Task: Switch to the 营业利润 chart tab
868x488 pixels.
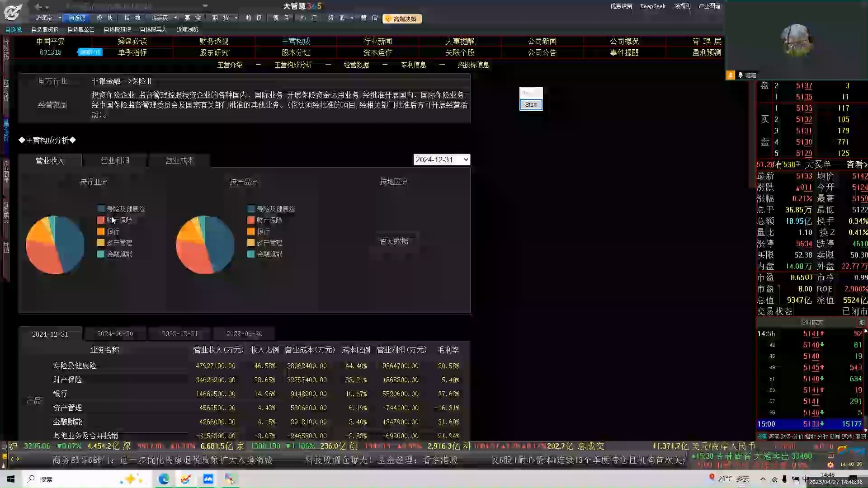Action: point(115,160)
